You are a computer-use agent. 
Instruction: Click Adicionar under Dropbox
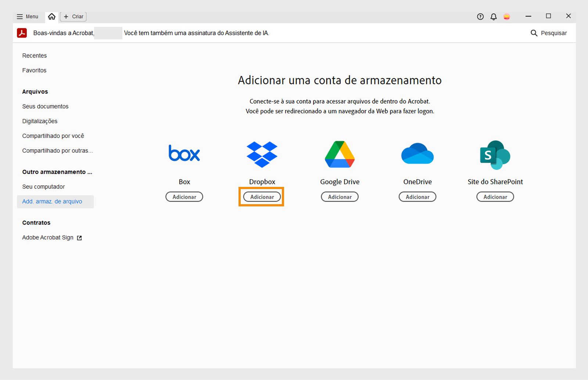(261, 196)
